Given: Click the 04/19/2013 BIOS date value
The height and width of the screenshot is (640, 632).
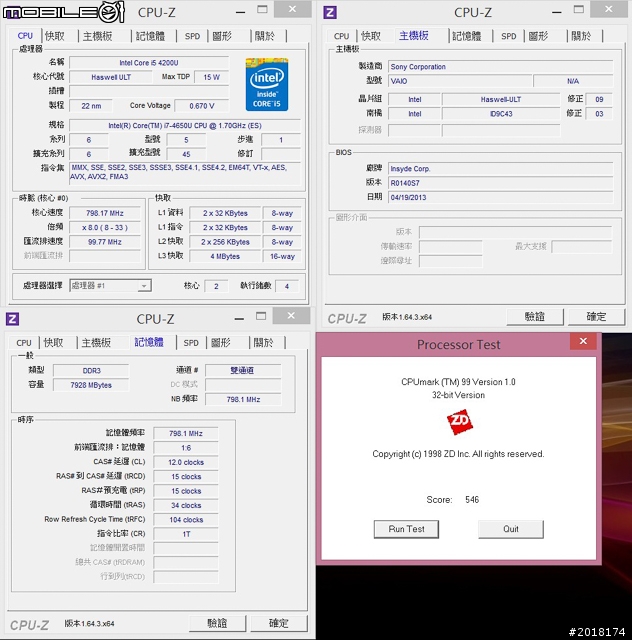Looking at the screenshot, I should pyautogui.click(x=408, y=198).
